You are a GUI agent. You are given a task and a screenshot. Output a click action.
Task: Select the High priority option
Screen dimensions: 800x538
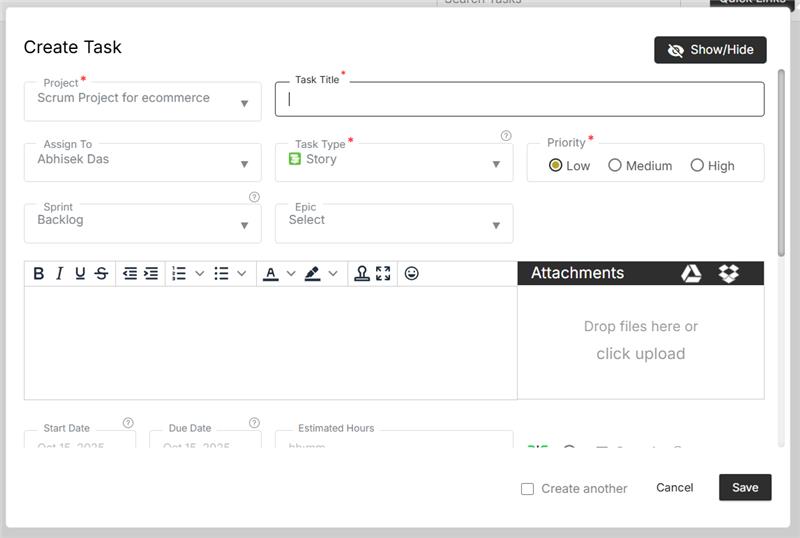pos(697,165)
